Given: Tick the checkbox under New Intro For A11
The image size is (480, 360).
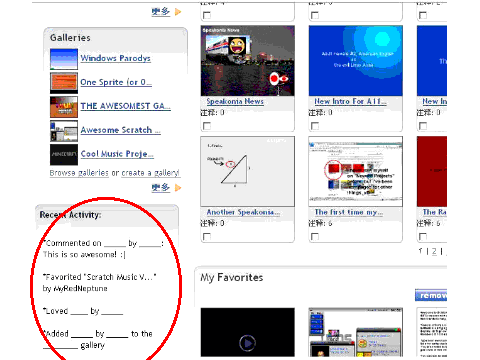Looking at the screenshot, I should (x=315, y=126).
